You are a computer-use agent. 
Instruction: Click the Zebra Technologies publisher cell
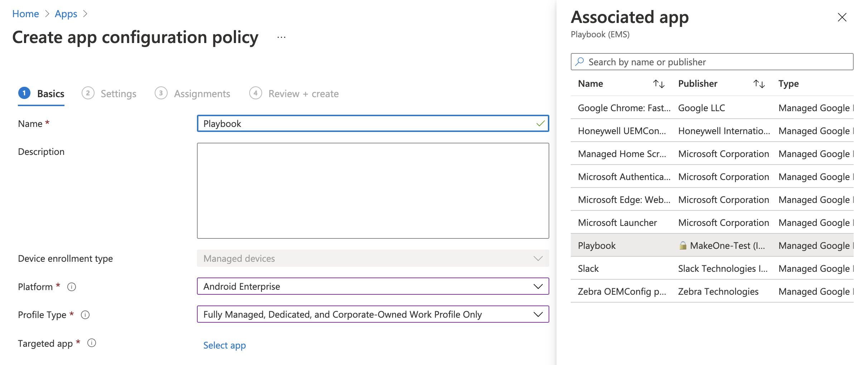coord(718,291)
